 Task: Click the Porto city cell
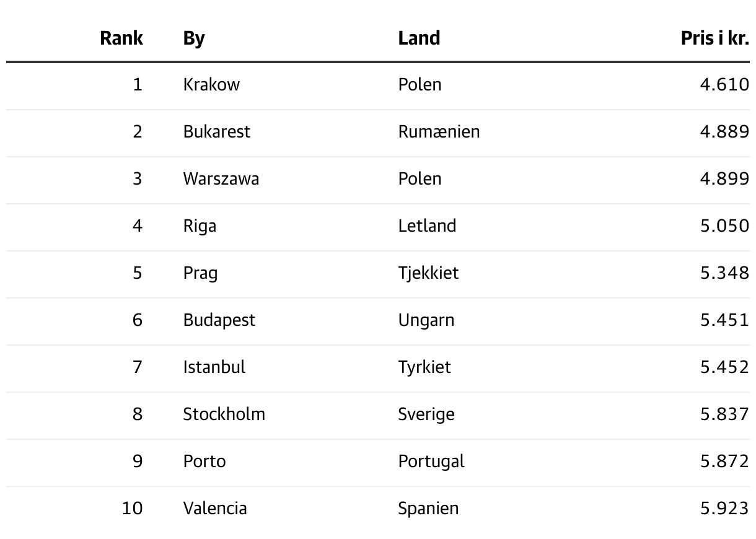(x=204, y=461)
